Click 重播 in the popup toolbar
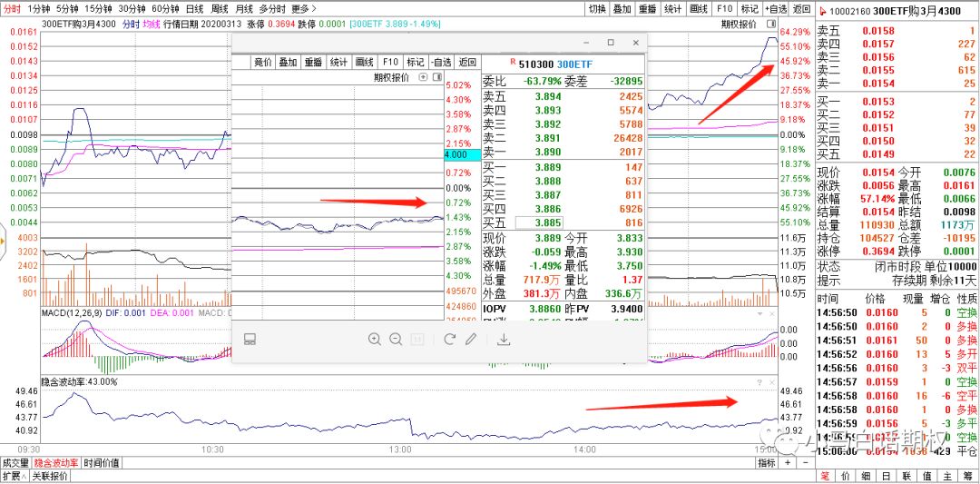Viewport: 980px width, 484px height. [314, 62]
